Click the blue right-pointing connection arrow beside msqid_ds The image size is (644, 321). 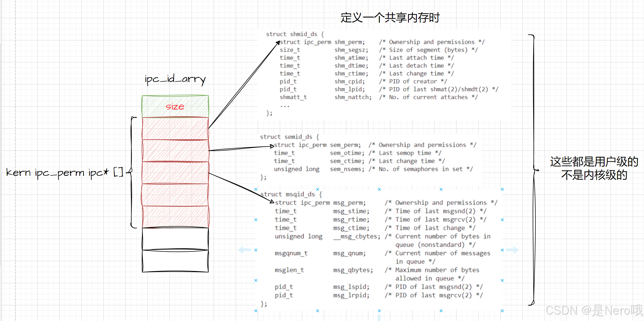(512, 250)
